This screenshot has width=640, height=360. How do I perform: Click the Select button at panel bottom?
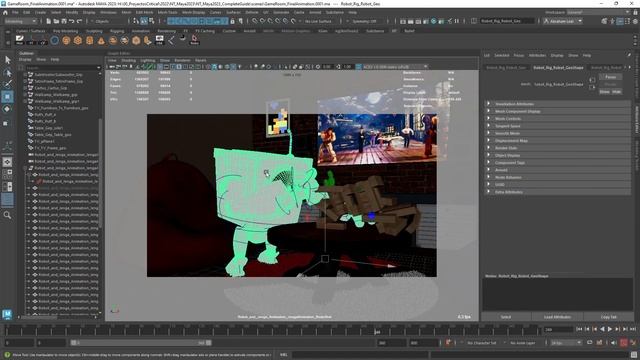(506, 317)
